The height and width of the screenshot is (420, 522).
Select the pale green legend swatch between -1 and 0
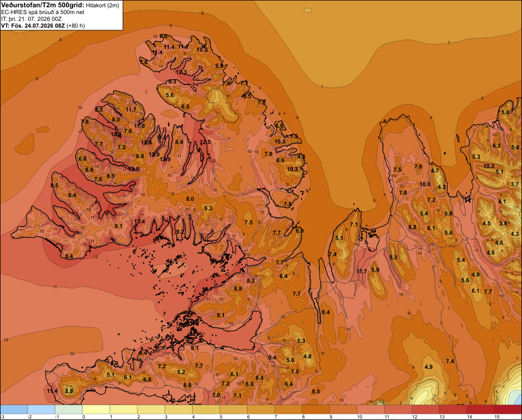69,410
